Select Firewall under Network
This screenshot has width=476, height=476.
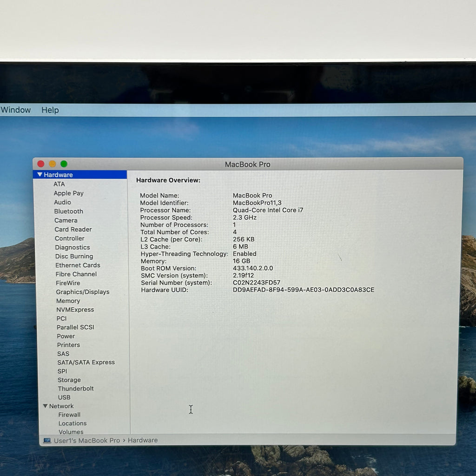click(x=70, y=415)
